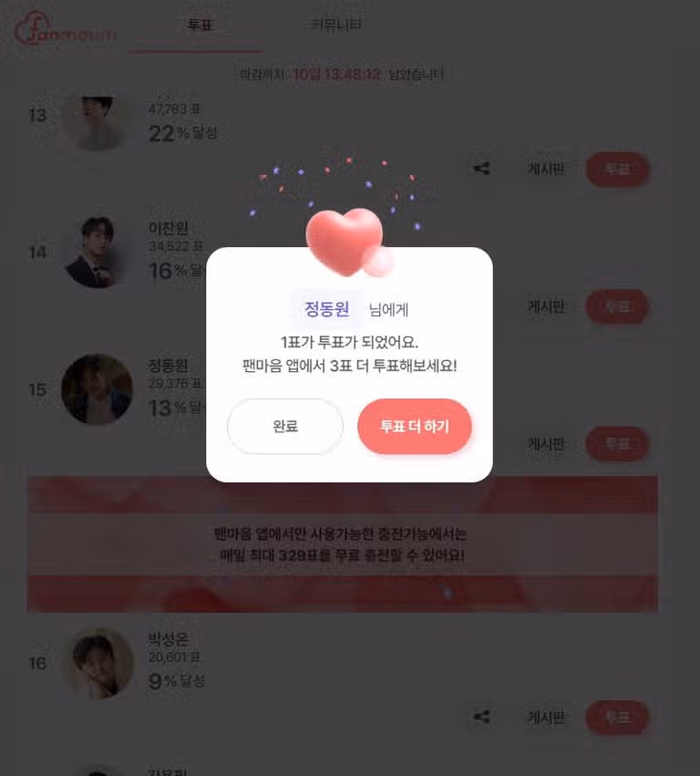Open 게시판 for rank 13
The image size is (700, 776).
pyautogui.click(x=546, y=170)
